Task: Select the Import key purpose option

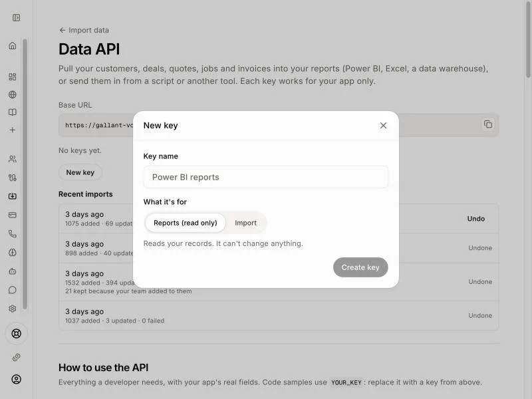Action: (x=245, y=223)
